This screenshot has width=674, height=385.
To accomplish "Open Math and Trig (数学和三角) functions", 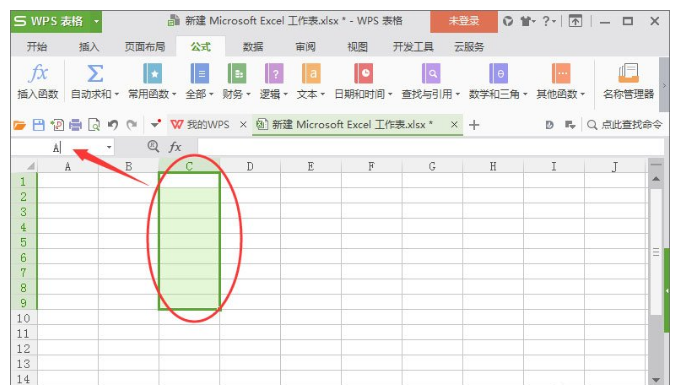I will (x=498, y=81).
